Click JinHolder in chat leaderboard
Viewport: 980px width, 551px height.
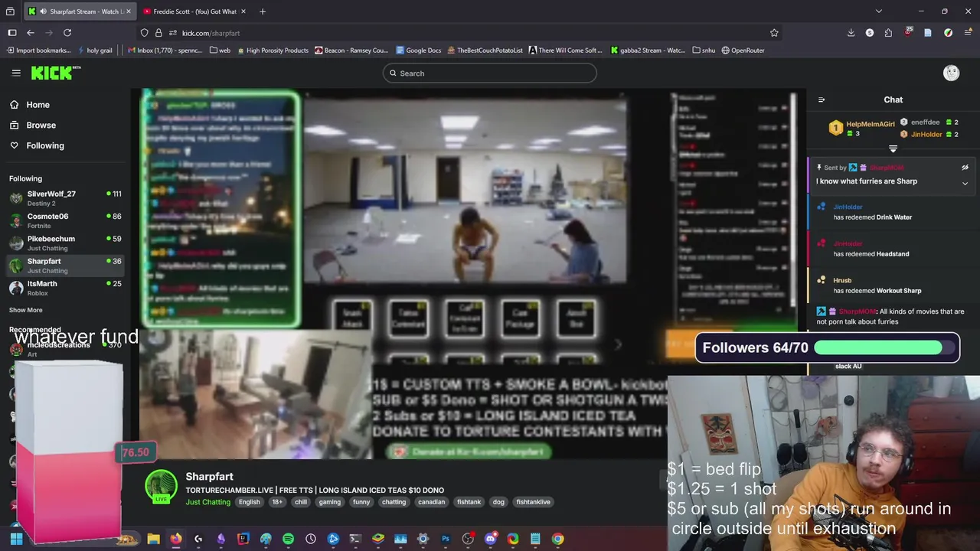click(x=926, y=134)
